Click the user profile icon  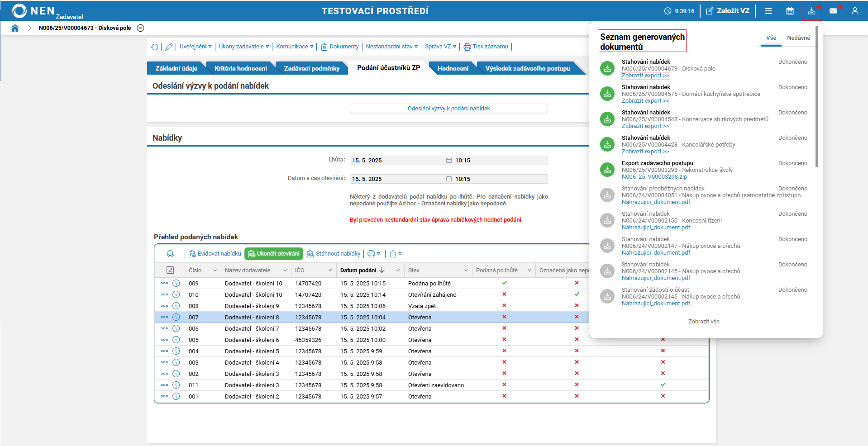(854, 11)
